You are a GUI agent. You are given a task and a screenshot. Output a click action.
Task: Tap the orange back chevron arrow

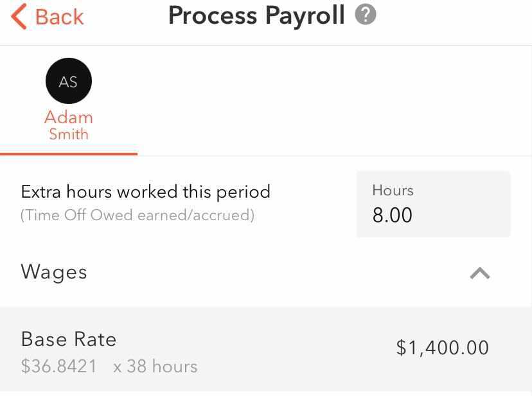[19, 17]
